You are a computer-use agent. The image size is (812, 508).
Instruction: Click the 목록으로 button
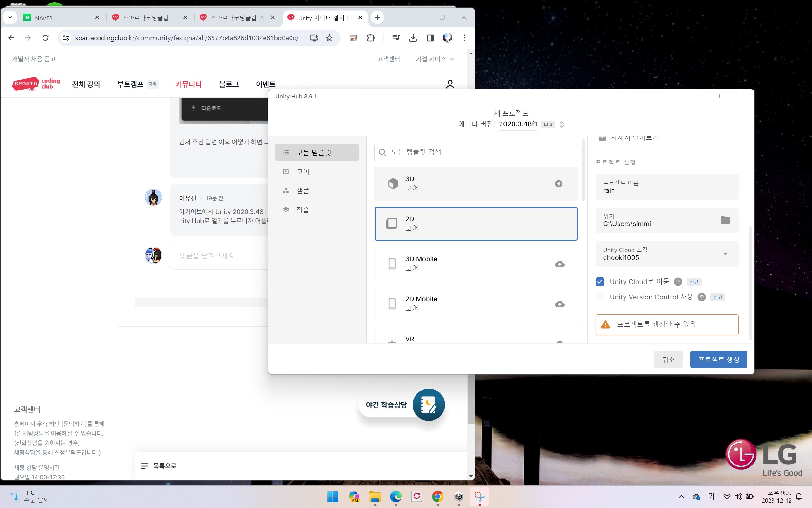(x=159, y=466)
